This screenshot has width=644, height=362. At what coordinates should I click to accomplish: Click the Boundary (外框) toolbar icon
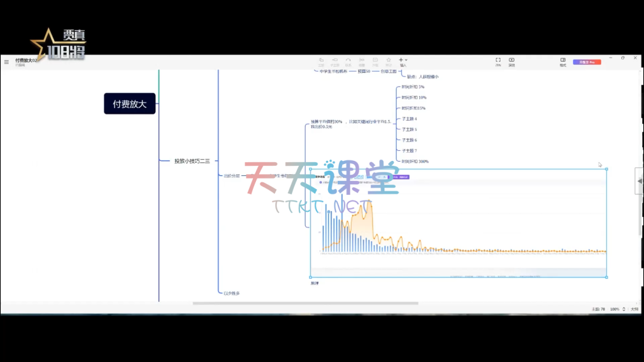click(x=375, y=61)
